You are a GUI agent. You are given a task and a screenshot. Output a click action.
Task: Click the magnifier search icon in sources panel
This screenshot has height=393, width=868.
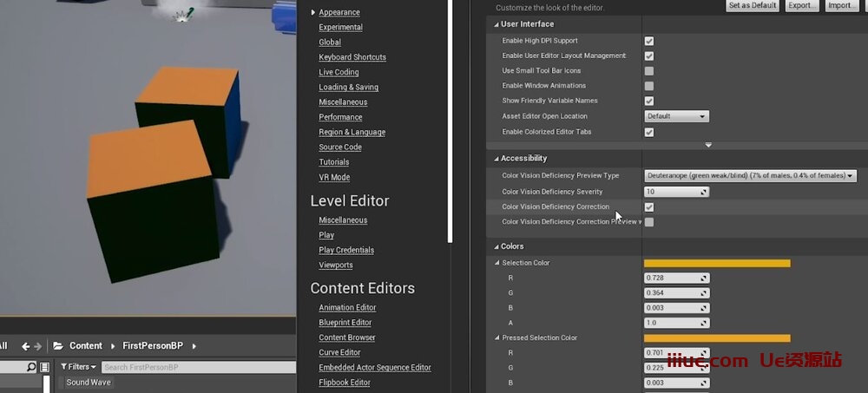[x=32, y=367]
